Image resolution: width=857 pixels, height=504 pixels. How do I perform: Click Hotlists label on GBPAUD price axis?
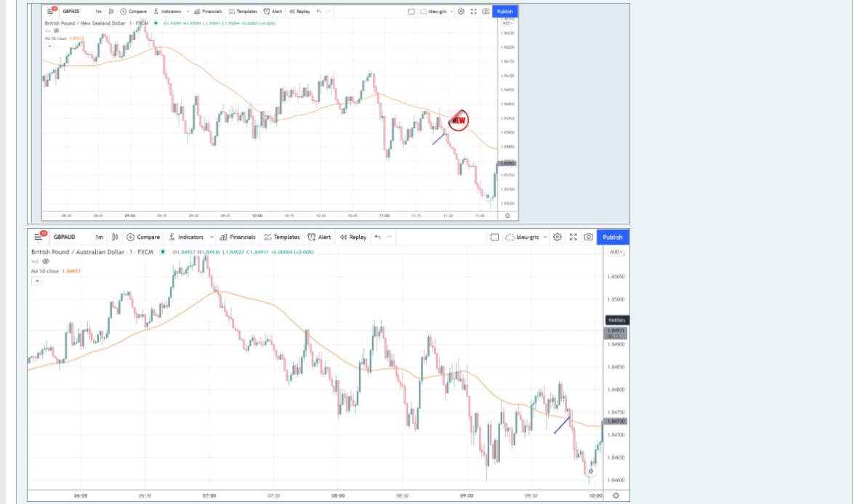point(616,320)
